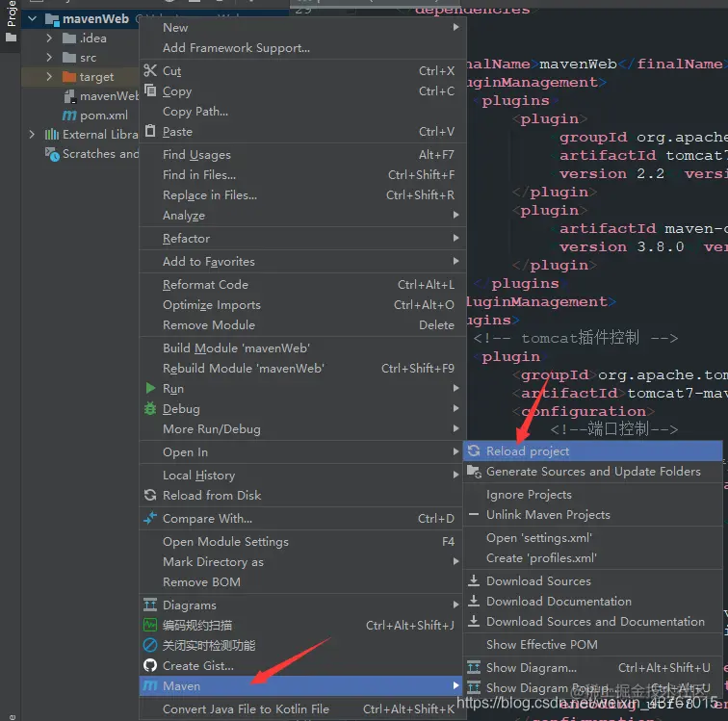Viewport: 728px width, 721px height.
Task: Expand the .idea folder
Action: [x=49, y=39]
